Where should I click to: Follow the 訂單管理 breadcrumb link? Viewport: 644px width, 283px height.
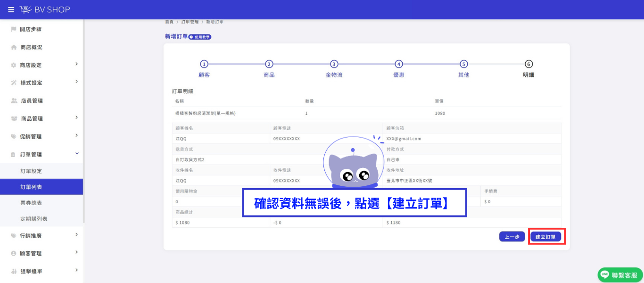[190, 22]
